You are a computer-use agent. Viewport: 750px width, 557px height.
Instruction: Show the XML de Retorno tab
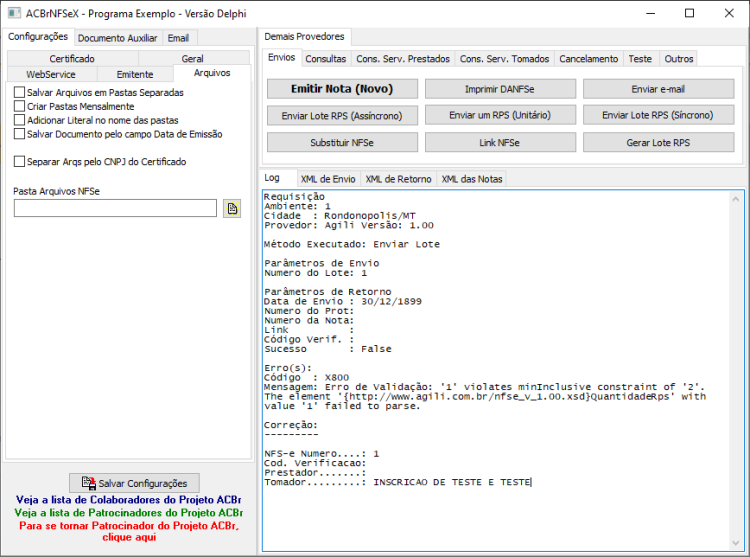398,179
